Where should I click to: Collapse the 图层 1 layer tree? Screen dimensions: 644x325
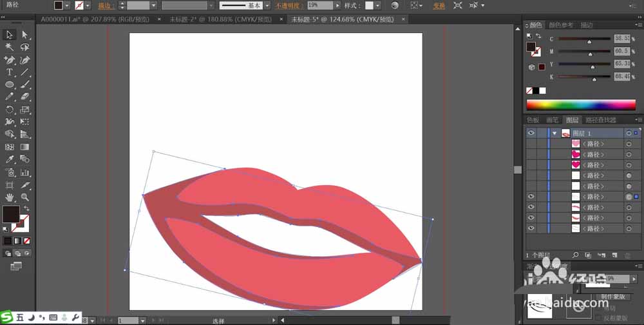pyautogui.click(x=554, y=133)
